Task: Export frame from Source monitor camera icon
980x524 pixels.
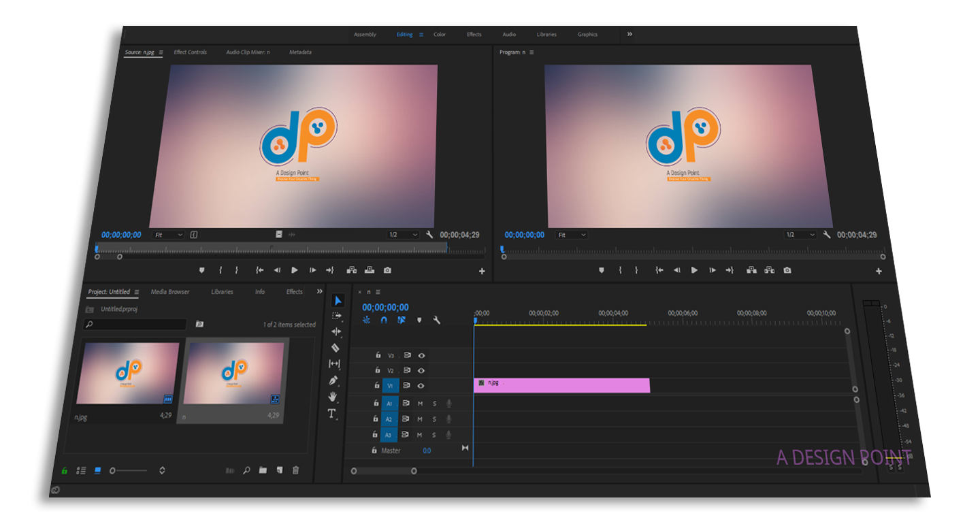Action: (x=387, y=270)
